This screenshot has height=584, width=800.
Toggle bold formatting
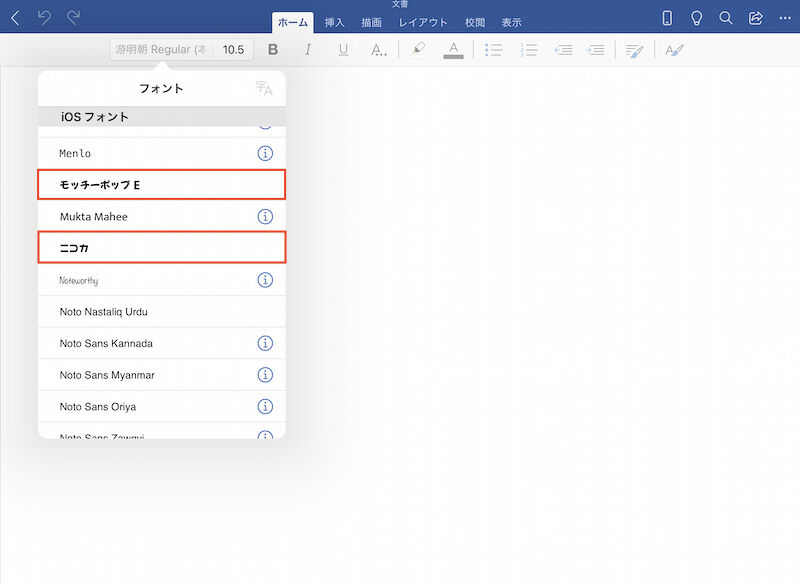pyautogui.click(x=273, y=49)
